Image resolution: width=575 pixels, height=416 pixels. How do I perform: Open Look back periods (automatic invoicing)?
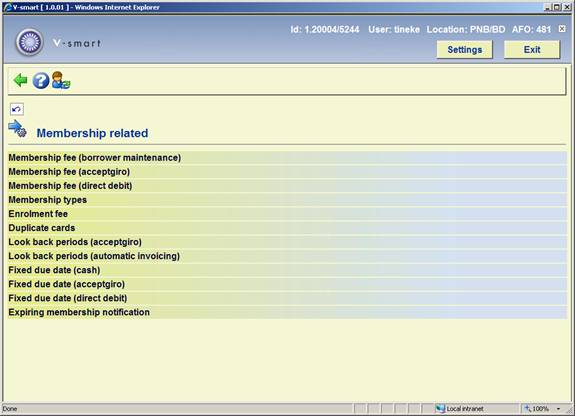point(287,256)
